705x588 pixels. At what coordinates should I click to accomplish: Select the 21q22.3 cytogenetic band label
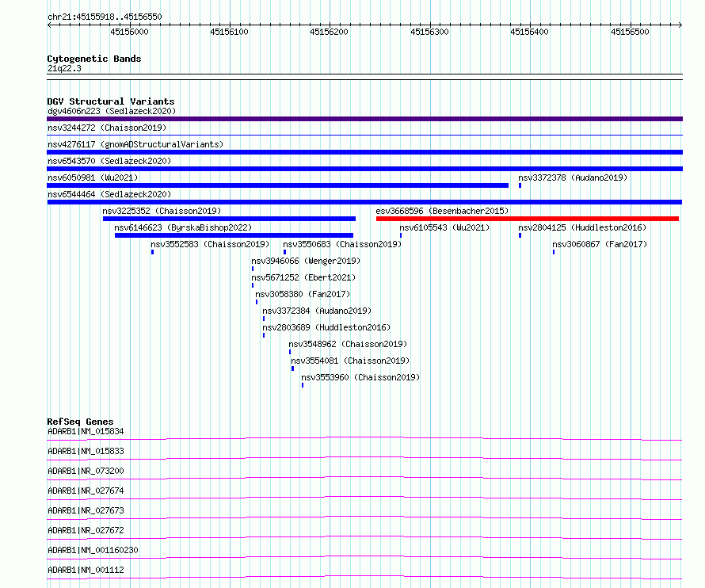(x=64, y=68)
